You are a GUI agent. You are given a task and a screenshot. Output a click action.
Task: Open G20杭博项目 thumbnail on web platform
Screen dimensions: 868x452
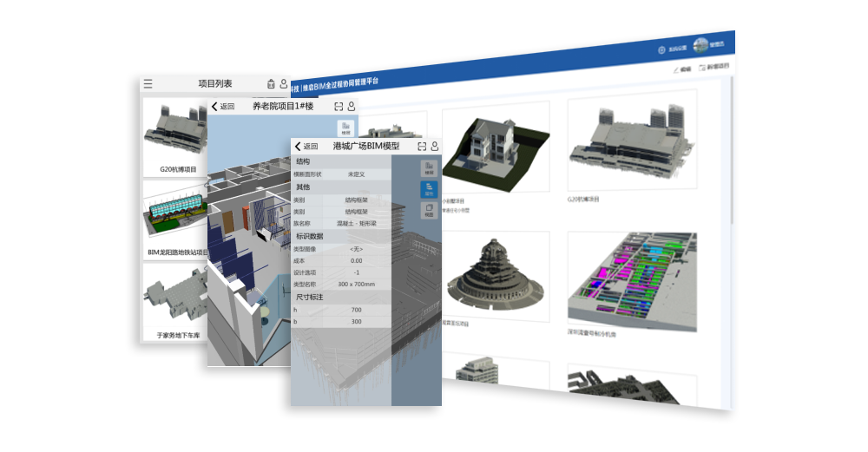pyautogui.click(x=632, y=141)
